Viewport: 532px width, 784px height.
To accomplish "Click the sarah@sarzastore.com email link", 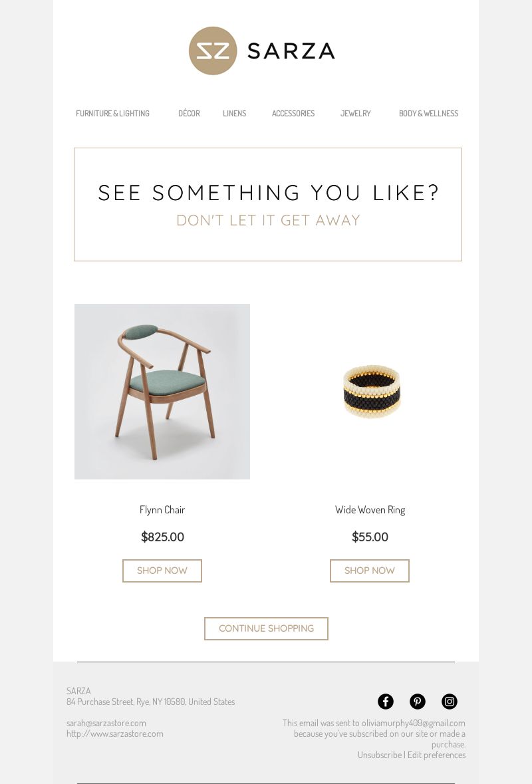I will click(x=106, y=723).
